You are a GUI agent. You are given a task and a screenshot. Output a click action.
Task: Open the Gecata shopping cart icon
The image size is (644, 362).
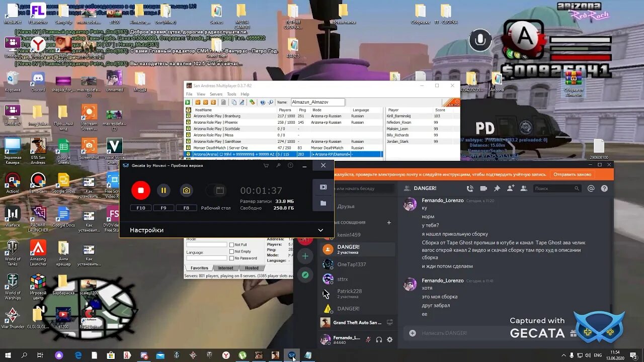click(266, 165)
